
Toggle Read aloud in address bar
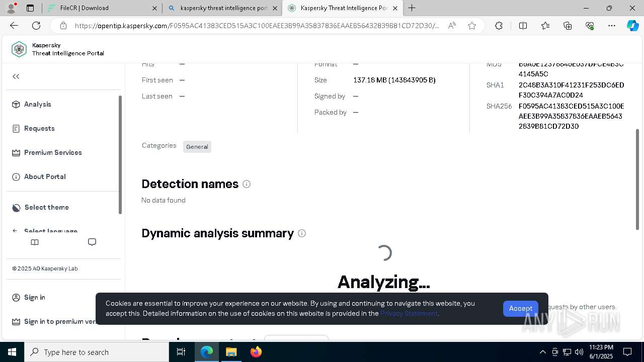click(452, 26)
